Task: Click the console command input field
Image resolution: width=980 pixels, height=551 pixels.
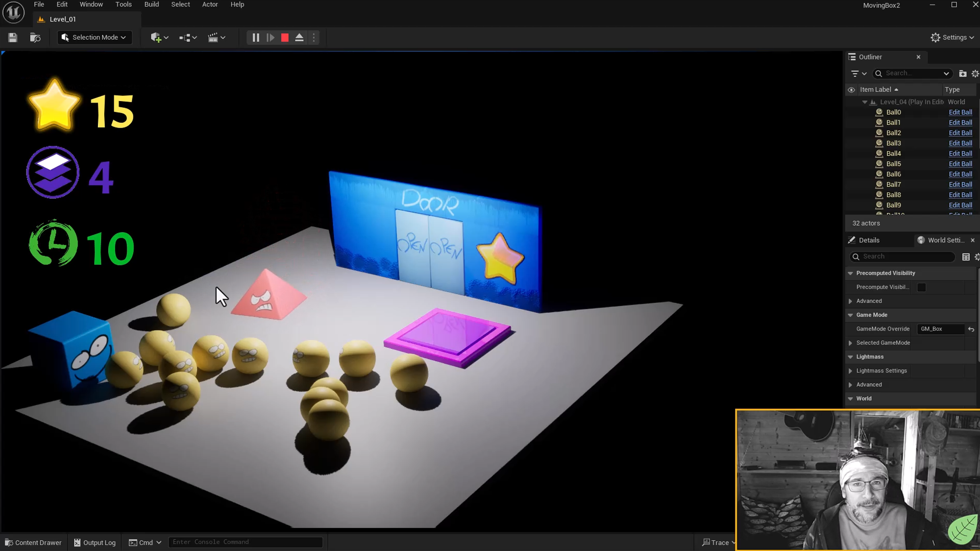Action: click(245, 542)
